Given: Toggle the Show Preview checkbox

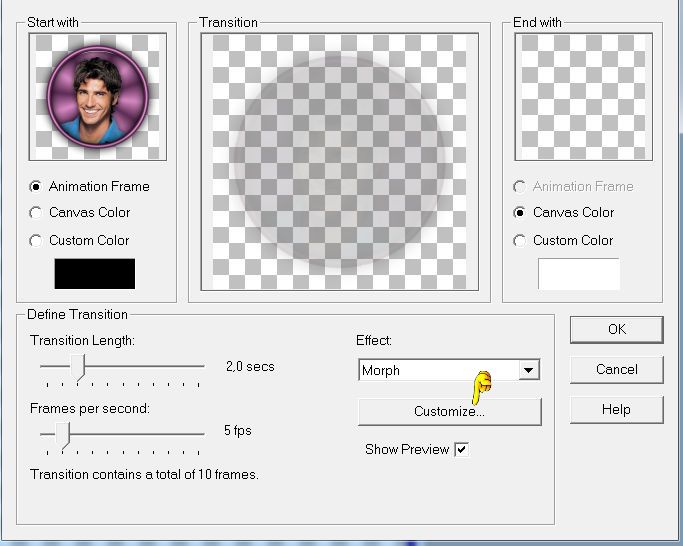Looking at the screenshot, I should pos(461,449).
